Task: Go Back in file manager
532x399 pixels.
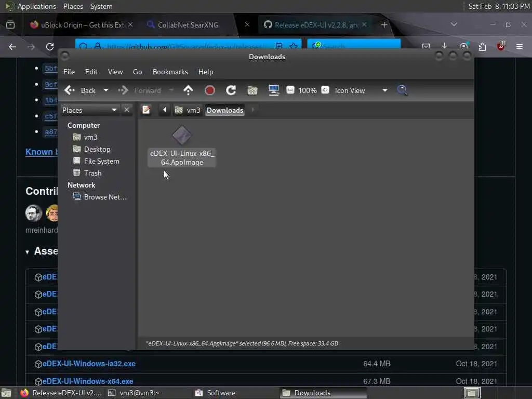Action: [x=81, y=90]
